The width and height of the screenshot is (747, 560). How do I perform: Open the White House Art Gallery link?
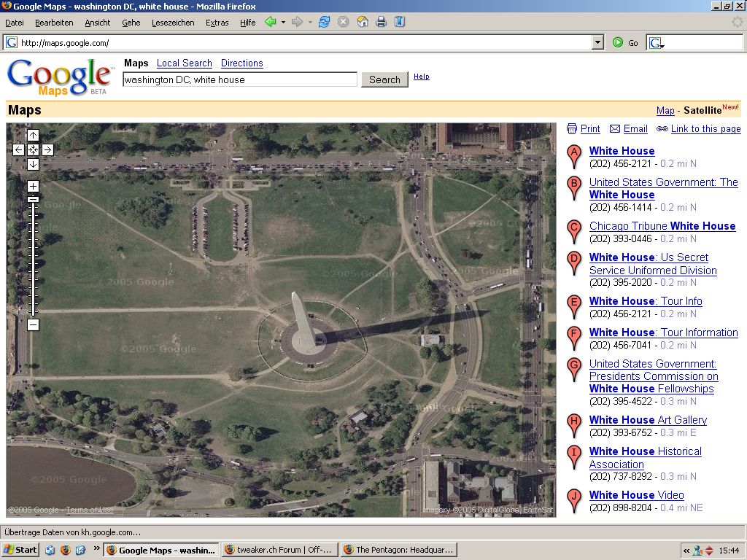click(x=648, y=420)
